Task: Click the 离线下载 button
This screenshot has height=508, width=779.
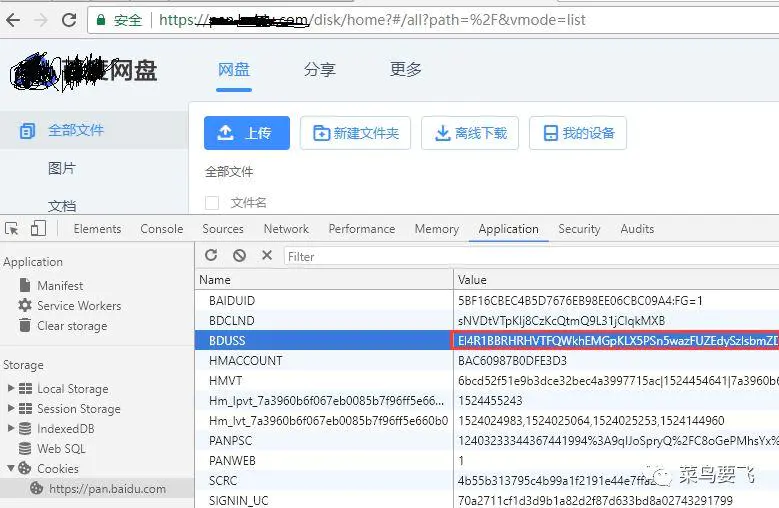Action: 470,133
